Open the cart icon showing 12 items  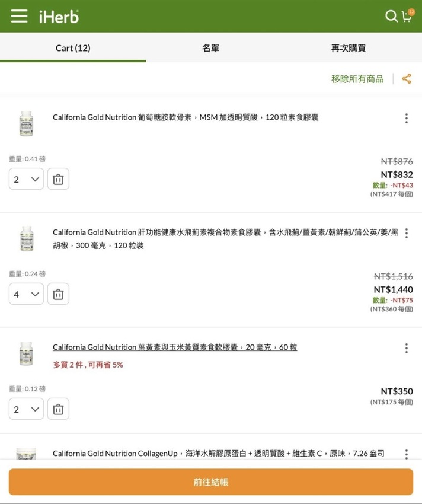click(x=407, y=17)
